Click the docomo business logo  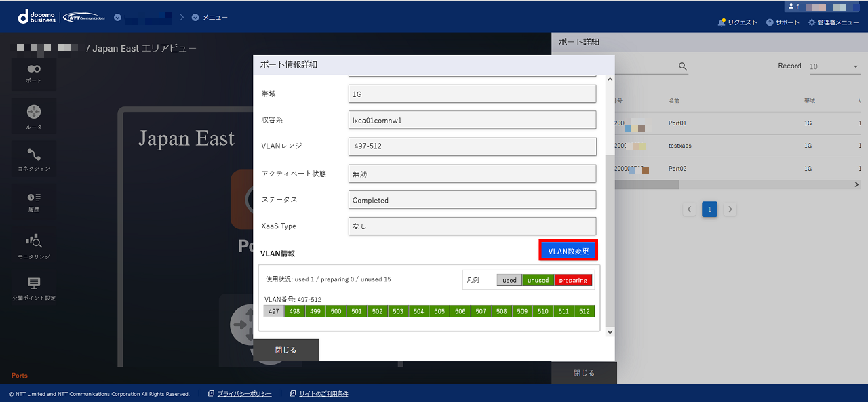37,17
